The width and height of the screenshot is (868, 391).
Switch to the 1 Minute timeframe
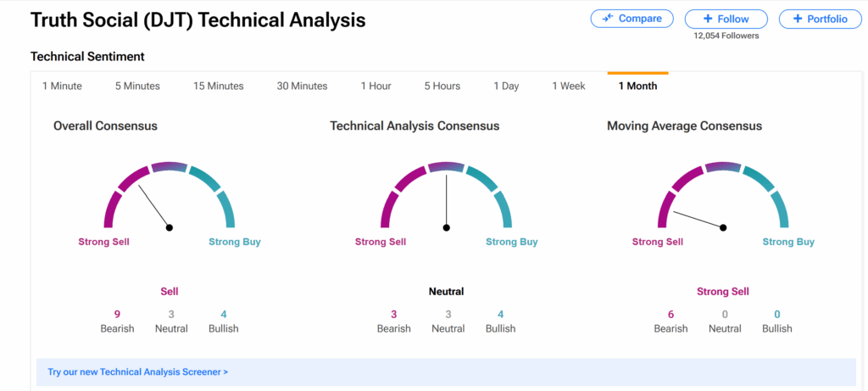tap(62, 86)
